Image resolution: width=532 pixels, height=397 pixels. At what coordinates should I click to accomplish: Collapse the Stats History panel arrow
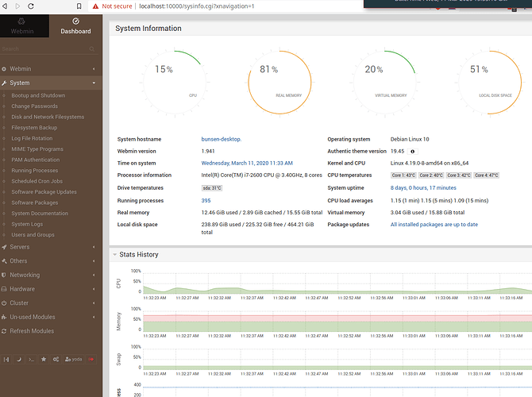(114, 255)
